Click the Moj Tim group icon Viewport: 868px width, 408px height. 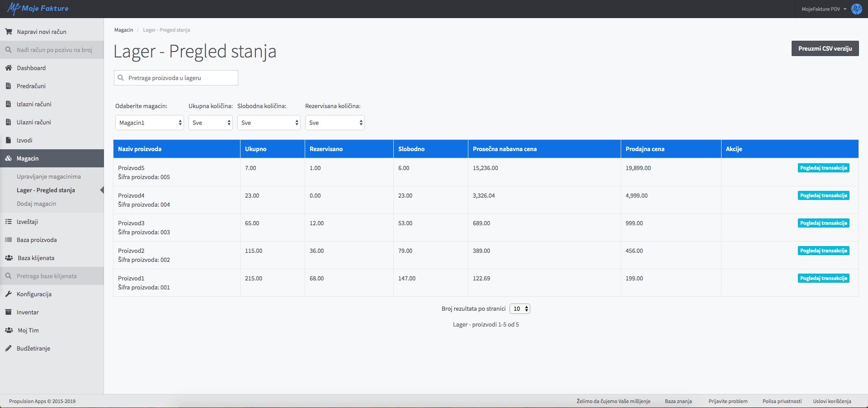[x=9, y=330]
